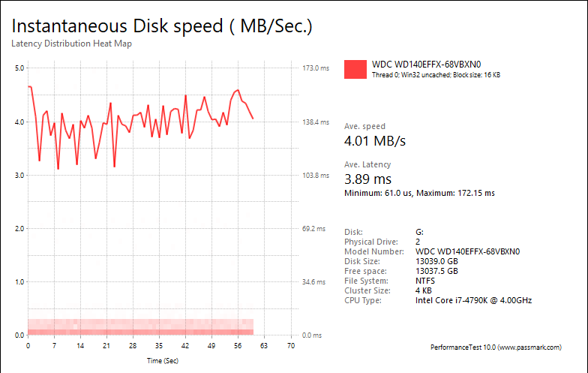Click the Free space 13037.5 GB value
Viewport: 588px width, 373px height.
coord(436,271)
